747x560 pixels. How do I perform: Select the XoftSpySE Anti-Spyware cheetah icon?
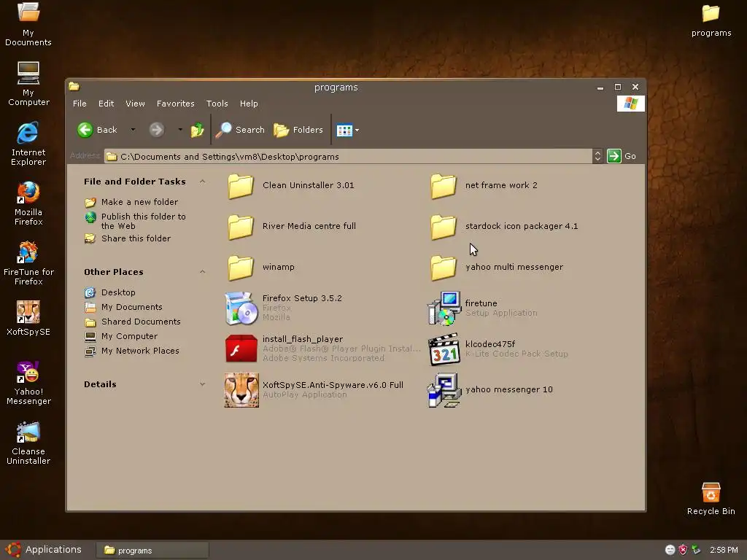(241, 390)
